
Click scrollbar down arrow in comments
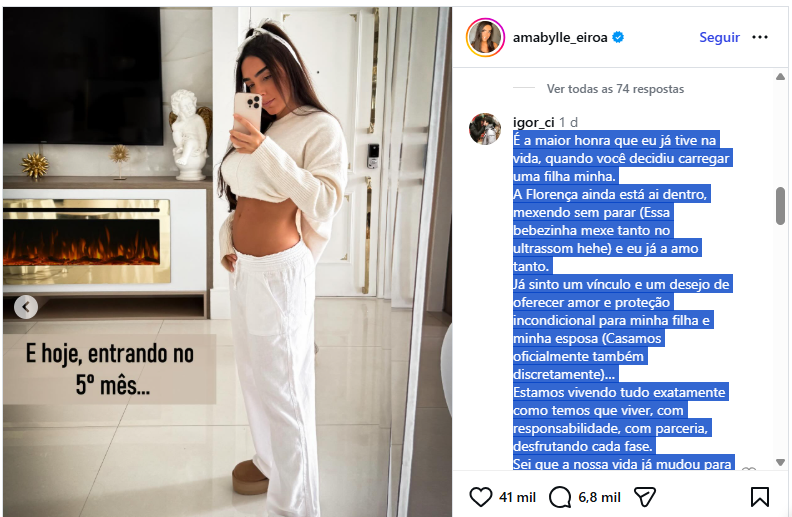click(x=780, y=462)
